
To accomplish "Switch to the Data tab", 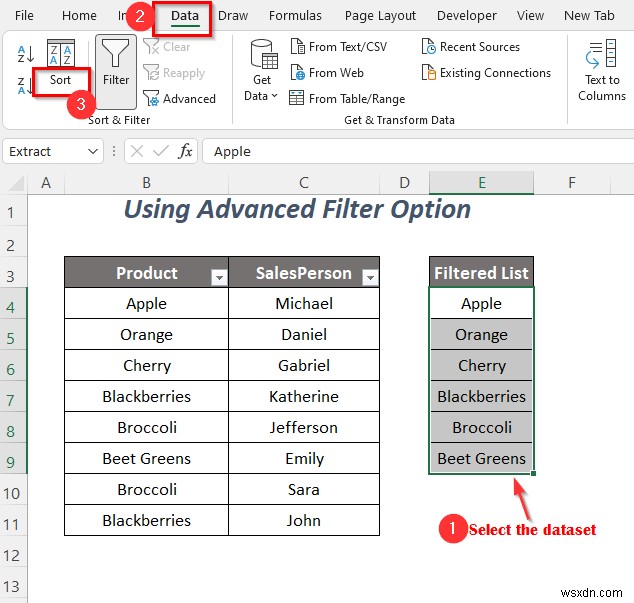I will point(185,16).
